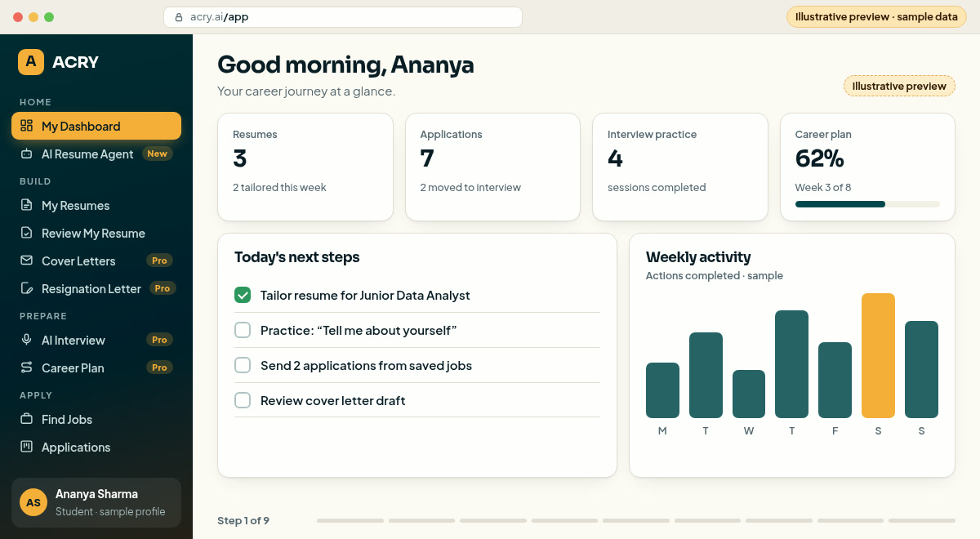This screenshot has height=539, width=980.
Task: Open AI Resume Agent robot icon
Action: coord(26,154)
